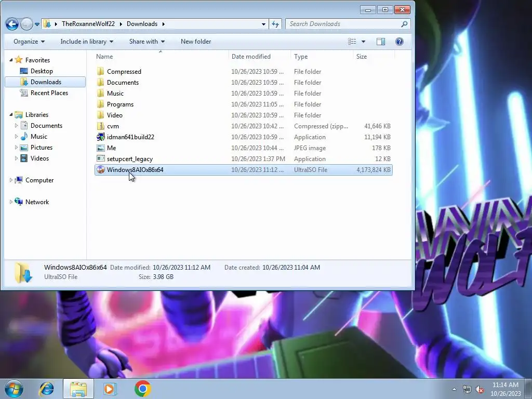The width and height of the screenshot is (532, 399).
Task: Click the muted volume tray icon
Action: tap(480, 389)
